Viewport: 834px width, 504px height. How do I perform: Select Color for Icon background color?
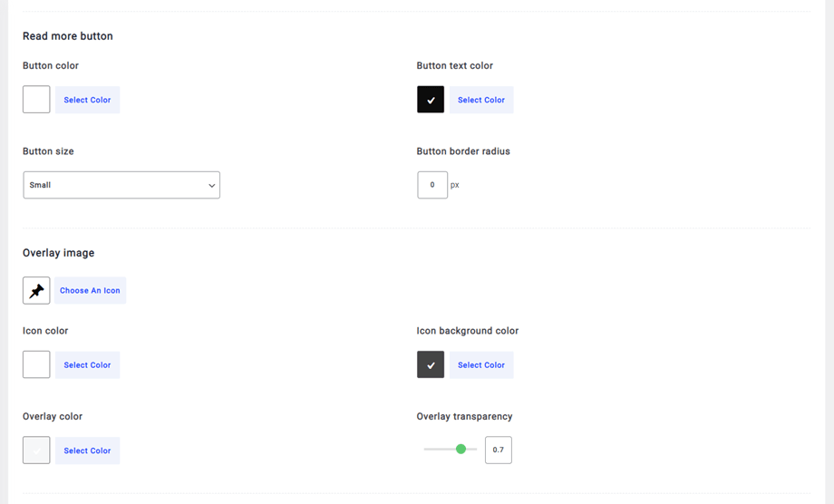point(481,364)
